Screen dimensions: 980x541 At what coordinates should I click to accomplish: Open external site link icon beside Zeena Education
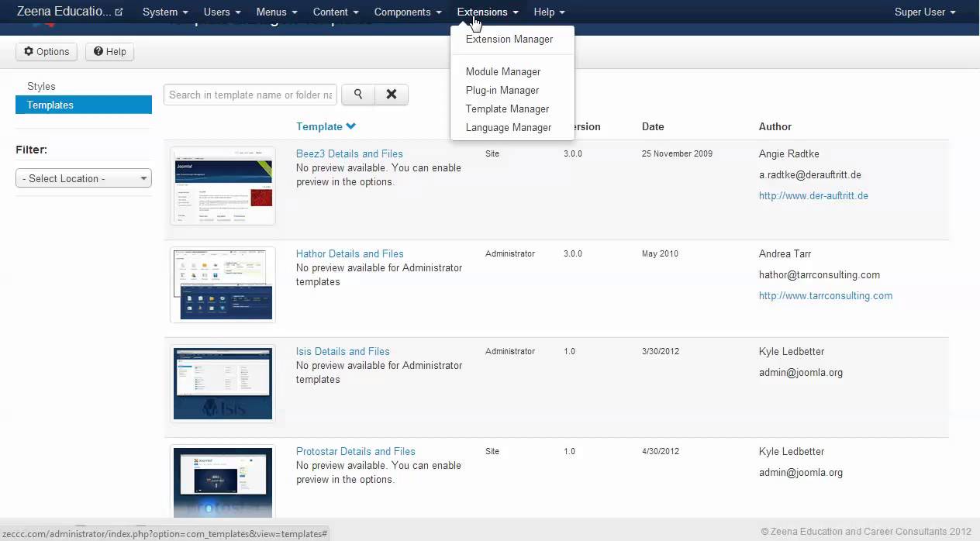(x=119, y=12)
